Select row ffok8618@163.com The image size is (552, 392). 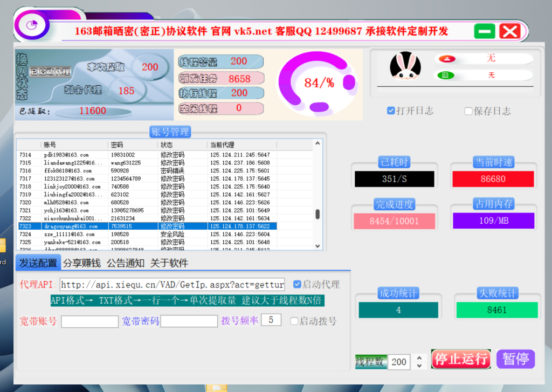[x=148, y=171]
